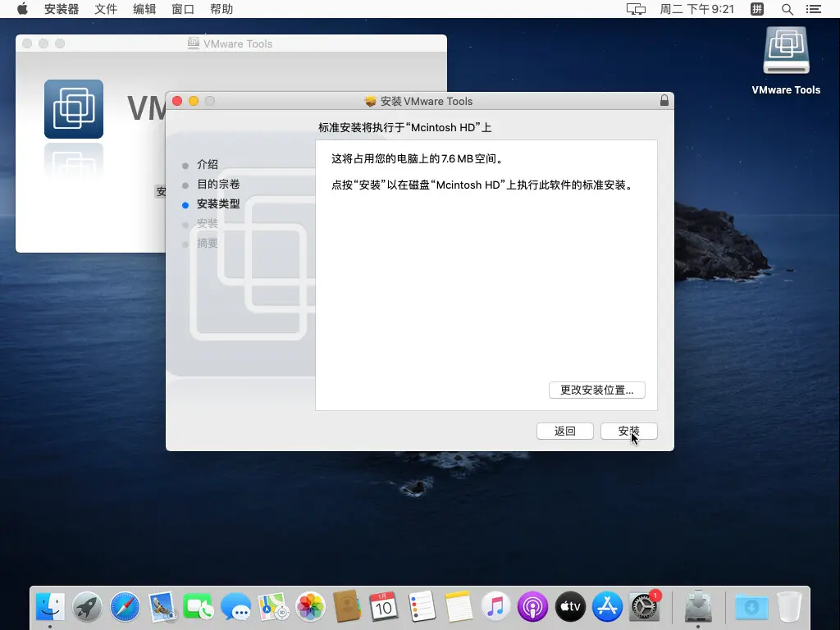Open Mail app from the Dock
This screenshot has height=630, width=840.
[162, 607]
